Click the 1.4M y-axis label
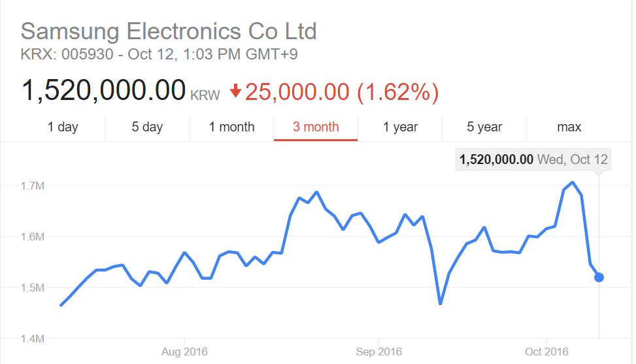Screen dimensions: 636x364 click(33, 339)
